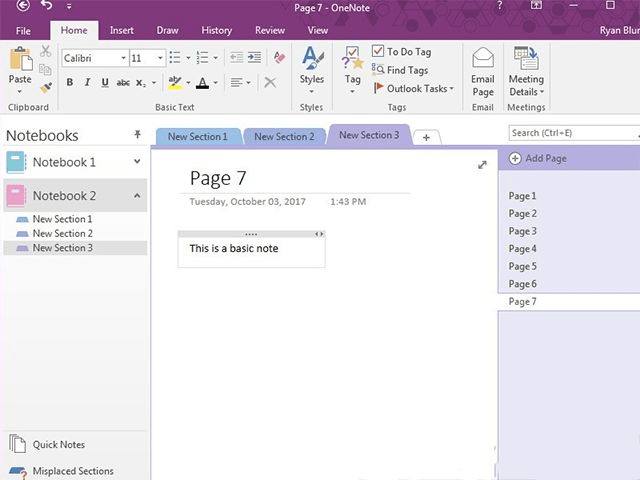640x480 pixels.
Task: Switch to the Review ribbon tab
Action: (x=270, y=30)
